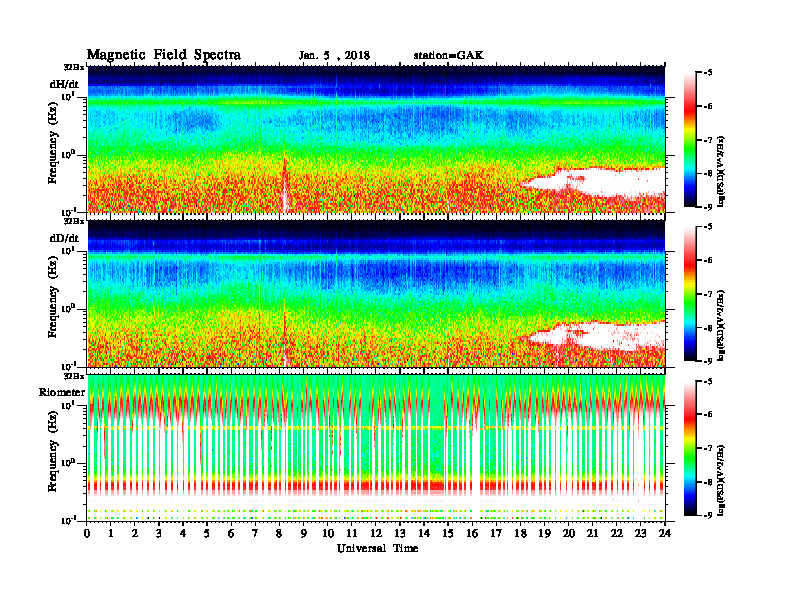Select the "Jan. 5 , 2018" date label
This screenshot has width=792, height=612.
(x=334, y=56)
